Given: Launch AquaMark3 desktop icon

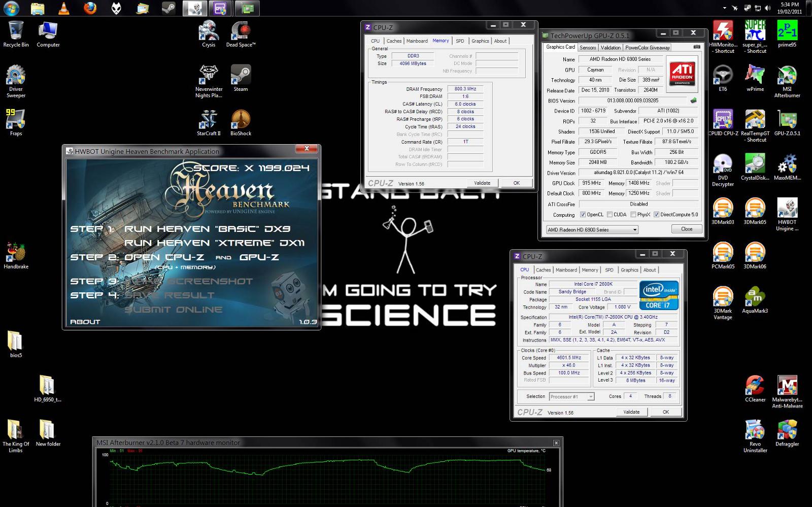Looking at the screenshot, I should (x=755, y=300).
